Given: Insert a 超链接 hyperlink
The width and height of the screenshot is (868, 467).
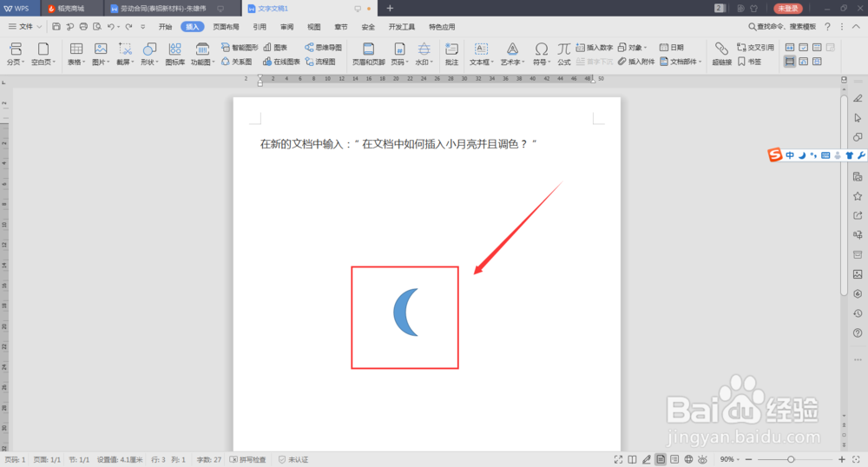Looking at the screenshot, I should point(722,54).
